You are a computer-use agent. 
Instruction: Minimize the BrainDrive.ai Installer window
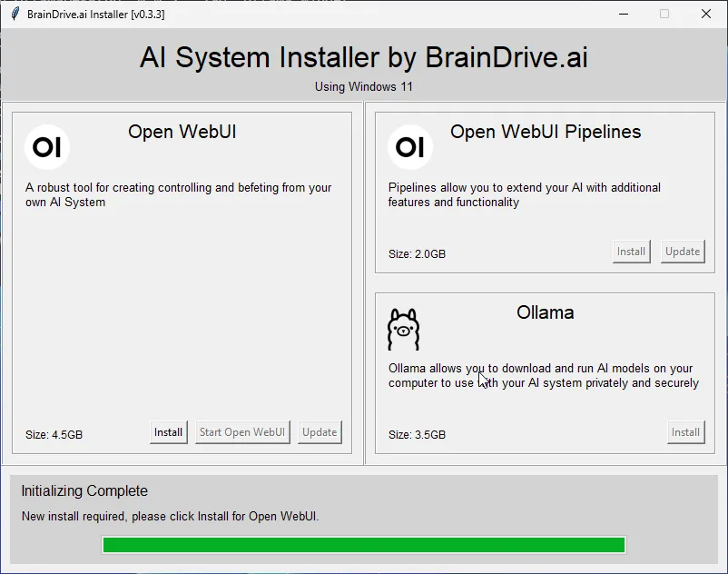(624, 14)
